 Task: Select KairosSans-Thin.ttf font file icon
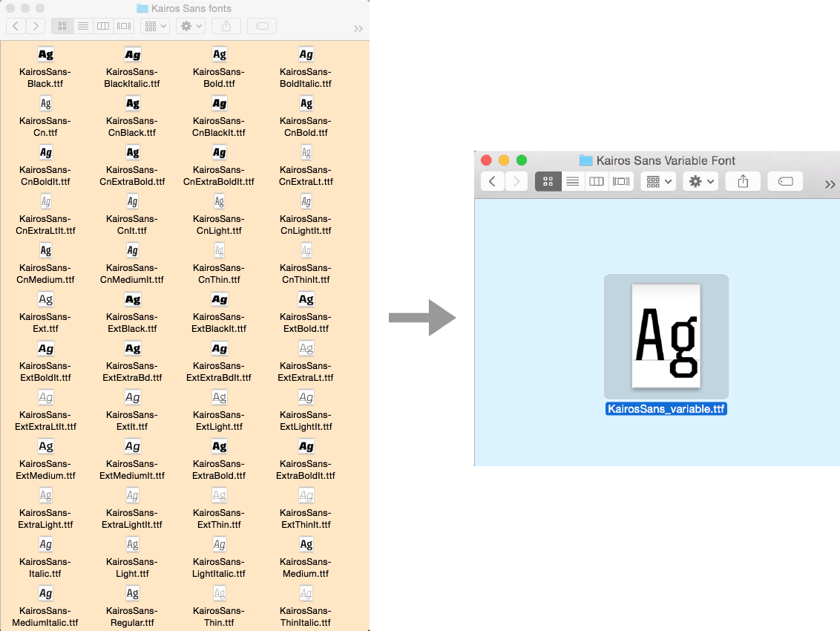click(x=219, y=593)
